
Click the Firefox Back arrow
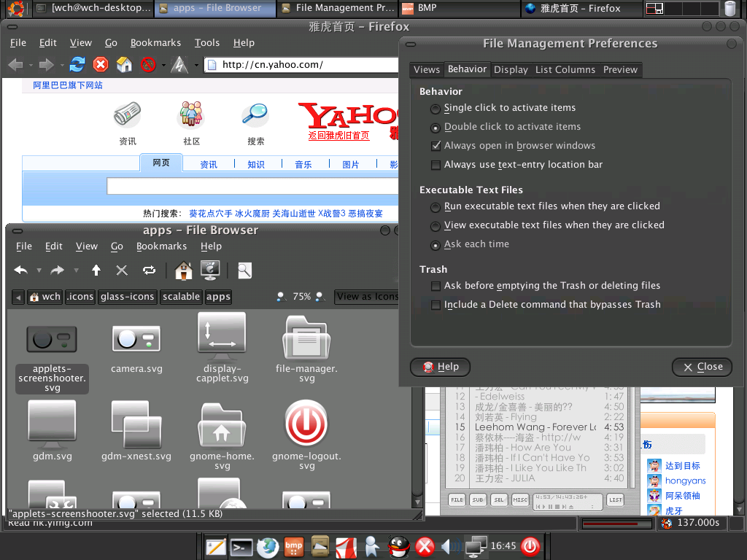click(16, 64)
